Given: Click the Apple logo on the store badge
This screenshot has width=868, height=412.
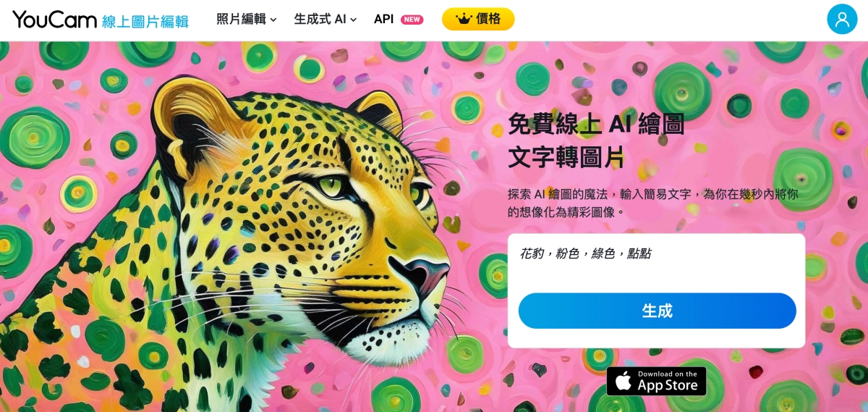Looking at the screenshot, I should pyautogui.click(x=623, y=382).
